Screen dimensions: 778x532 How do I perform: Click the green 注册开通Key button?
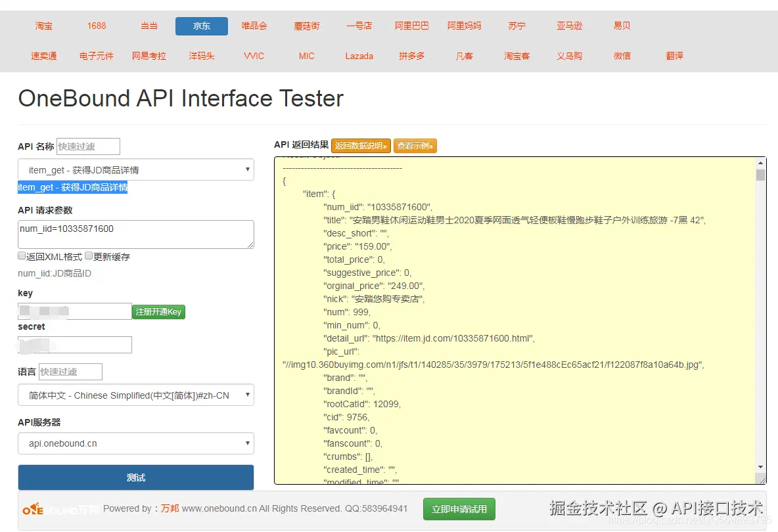click(158, 312)
